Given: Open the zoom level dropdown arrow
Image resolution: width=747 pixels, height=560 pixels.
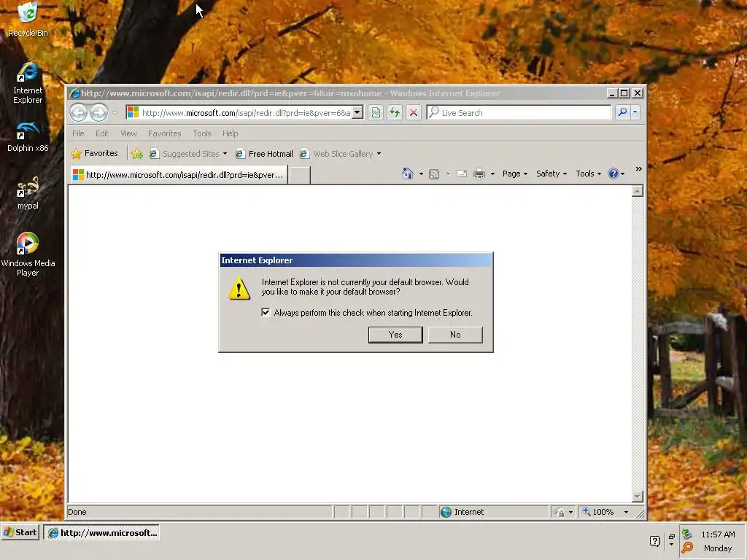Looking at the screenshot, I should 626,512.
